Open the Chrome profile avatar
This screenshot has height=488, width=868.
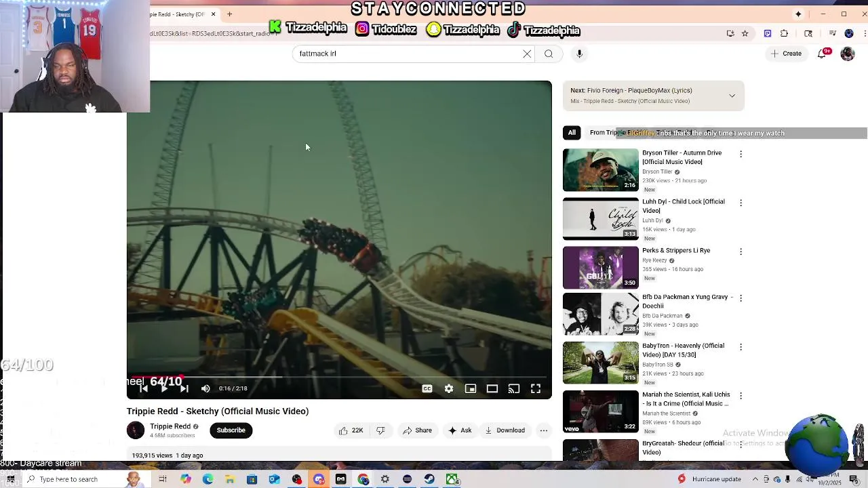pos(849,33)
